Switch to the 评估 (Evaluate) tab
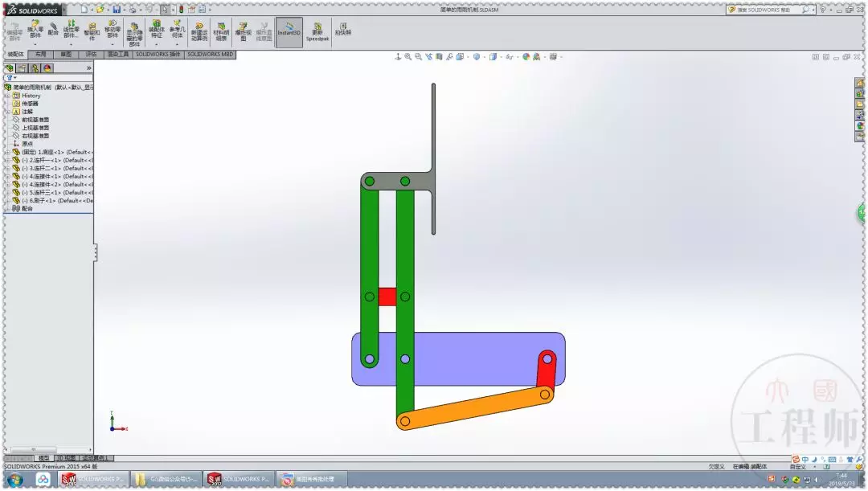 click(x=91, y=55)
